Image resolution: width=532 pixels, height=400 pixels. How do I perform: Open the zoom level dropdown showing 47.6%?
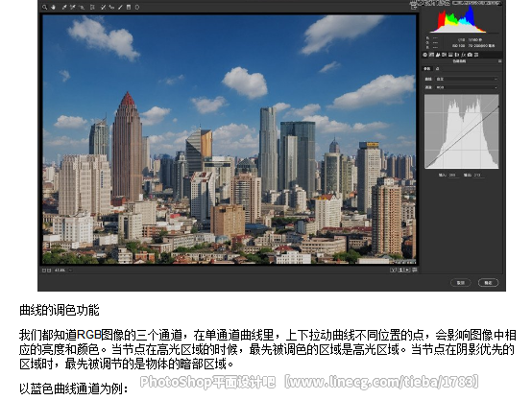[x=63, y=271]
